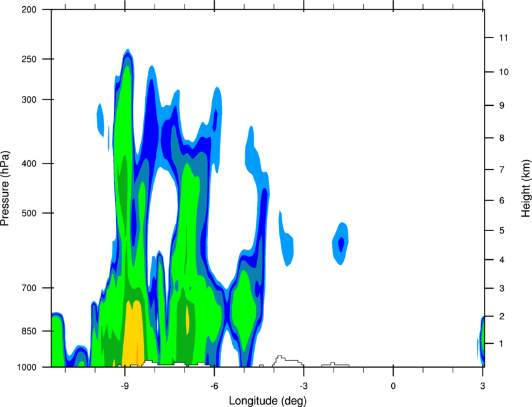Click the -3 longitude tick label
The height and width of the screenshot is (407, 532).
coord(304,386)
